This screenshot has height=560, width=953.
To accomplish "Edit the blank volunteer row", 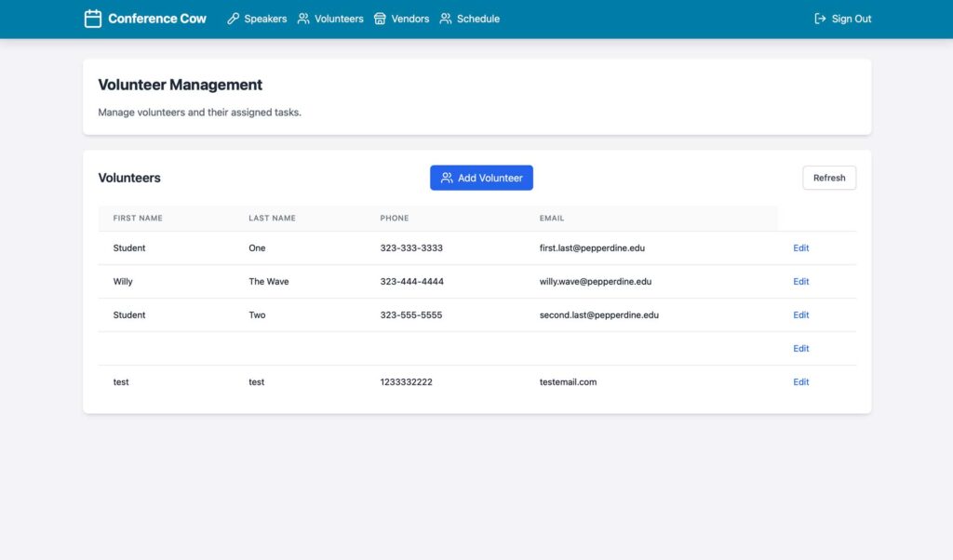I will 800,349.
